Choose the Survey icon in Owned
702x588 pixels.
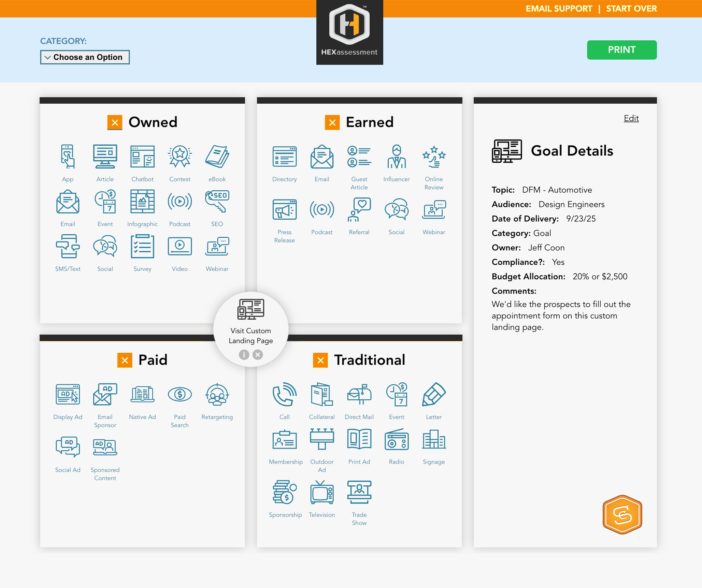tap(142, 246)
